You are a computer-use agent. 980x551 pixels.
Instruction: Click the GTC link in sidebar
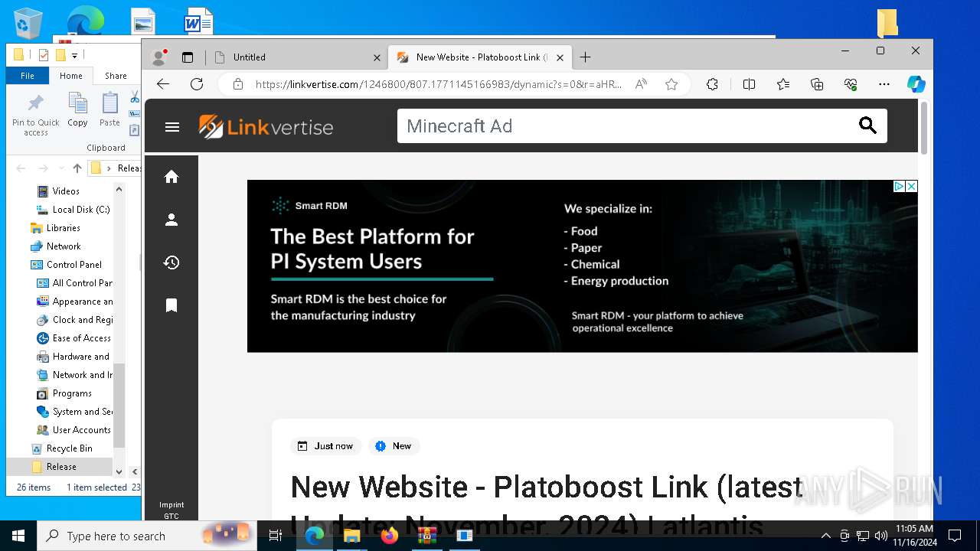click(x=171, y=517)
